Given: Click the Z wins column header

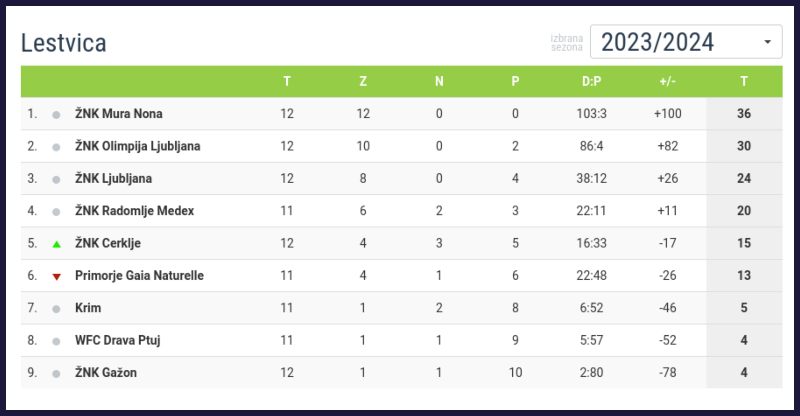Looking at the screenshot, I should click(363, 81).
